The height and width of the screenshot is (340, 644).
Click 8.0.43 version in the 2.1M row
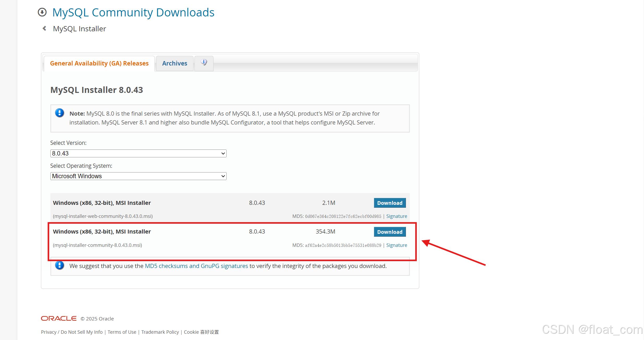pos(257,203)
